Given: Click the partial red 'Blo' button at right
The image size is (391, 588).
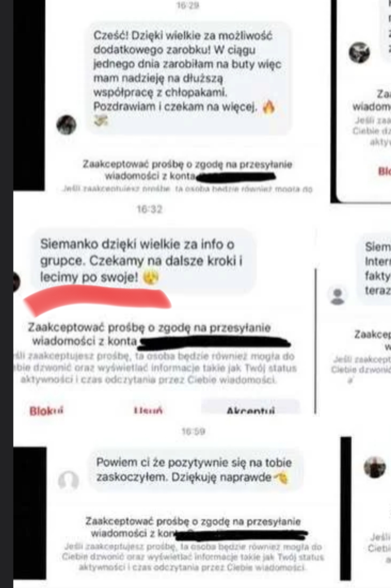Looking at the screenshot, I should pyautogui.click(x=384, y=171).
